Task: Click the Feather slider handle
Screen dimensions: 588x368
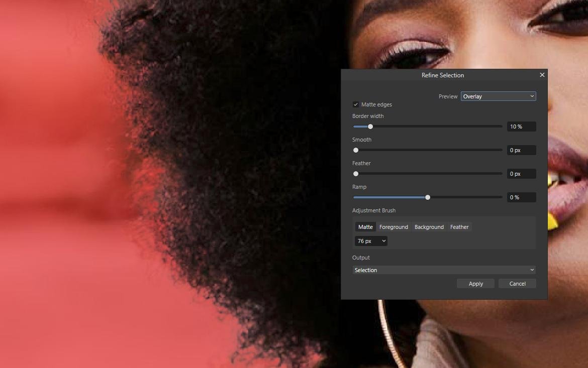Action: click(356, 174)
